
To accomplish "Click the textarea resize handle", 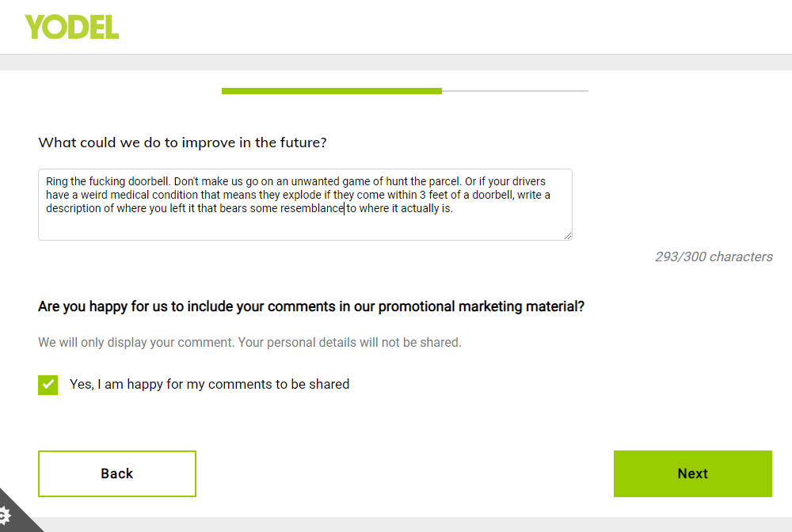I will pyautogui.click(x=568, y=236).
